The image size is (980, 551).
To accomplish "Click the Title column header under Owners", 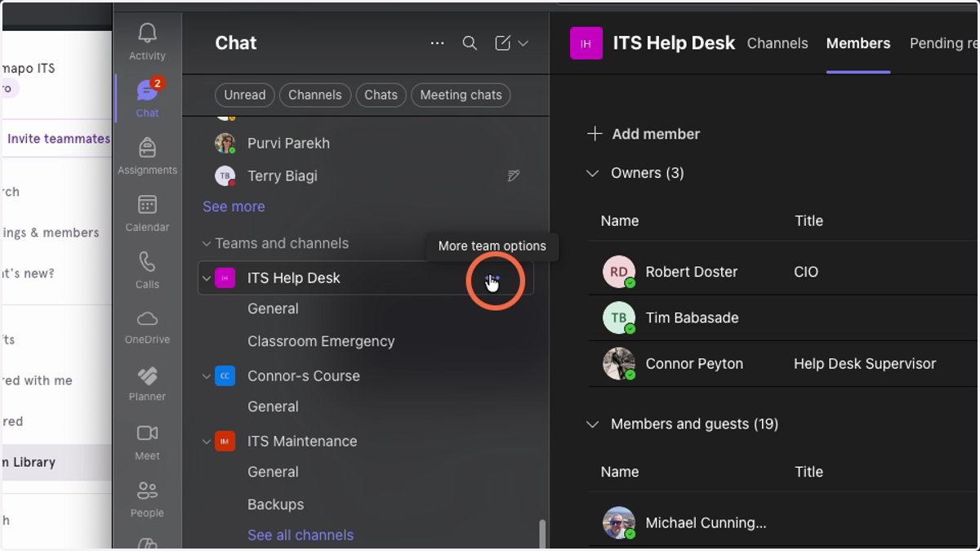I will click(x=809, y=221).
